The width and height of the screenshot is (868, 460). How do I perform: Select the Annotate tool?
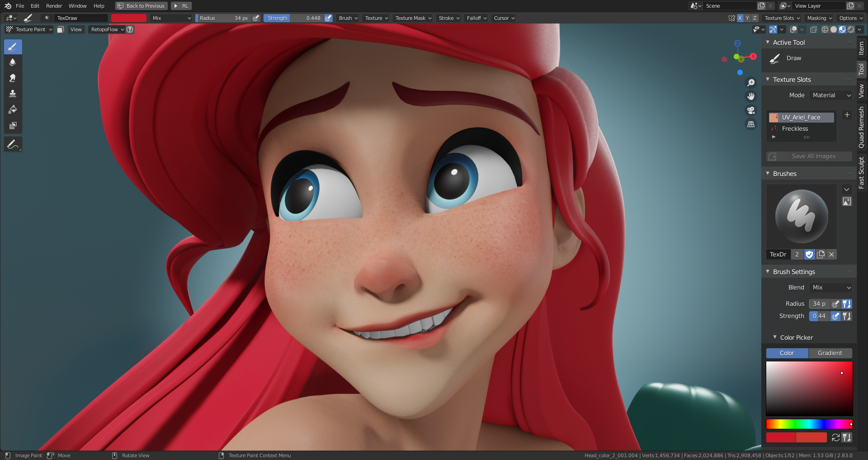[13, 144]
